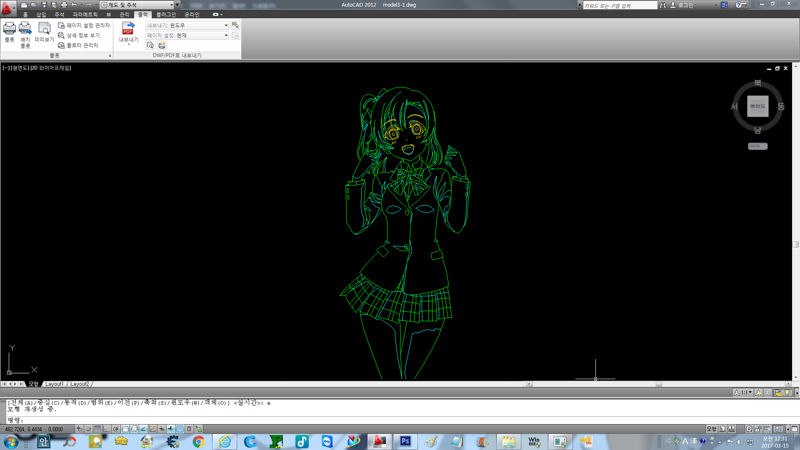
Task: Switch to the Manage (관리) ribbon tab
Action: pyautogui.click(x=124, y=15)
